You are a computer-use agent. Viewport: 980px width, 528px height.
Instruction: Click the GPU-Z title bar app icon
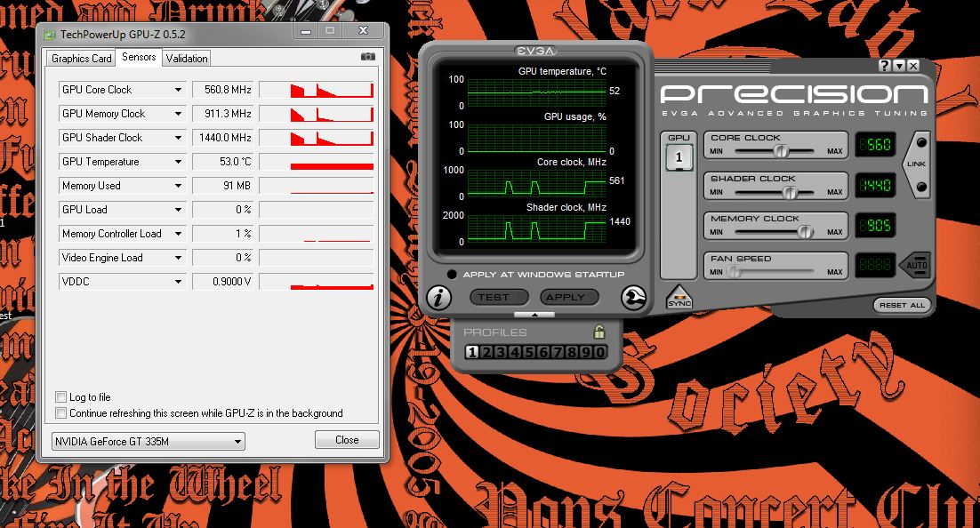click(50, 35)
